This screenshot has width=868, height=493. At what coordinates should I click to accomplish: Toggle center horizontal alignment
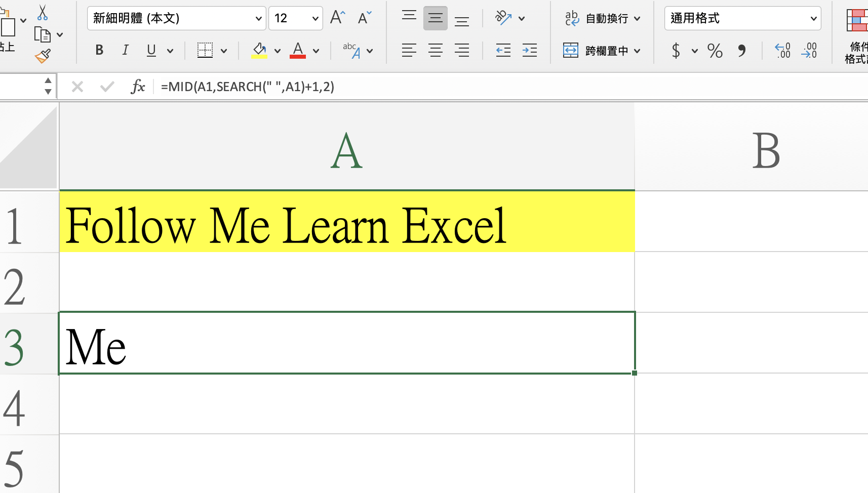[435, 50]
